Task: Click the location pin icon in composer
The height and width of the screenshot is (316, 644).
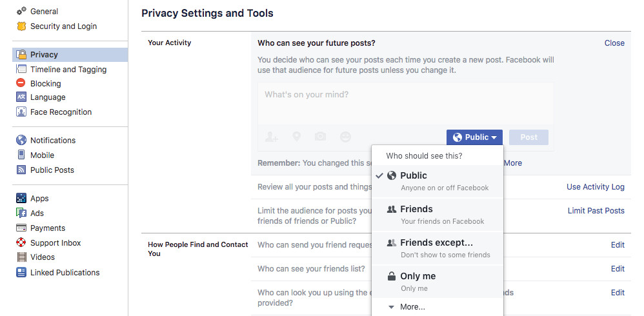Action: (297, 137)
